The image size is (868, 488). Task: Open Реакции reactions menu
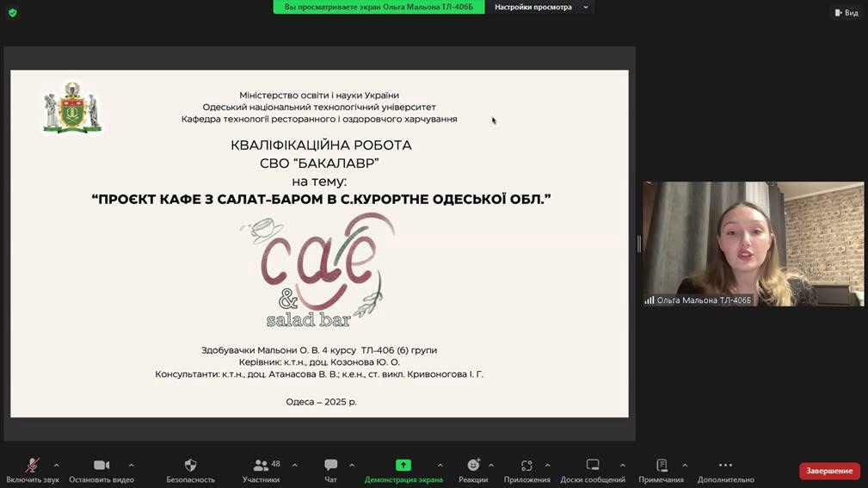pyautogui.click(x=473, y=470)
